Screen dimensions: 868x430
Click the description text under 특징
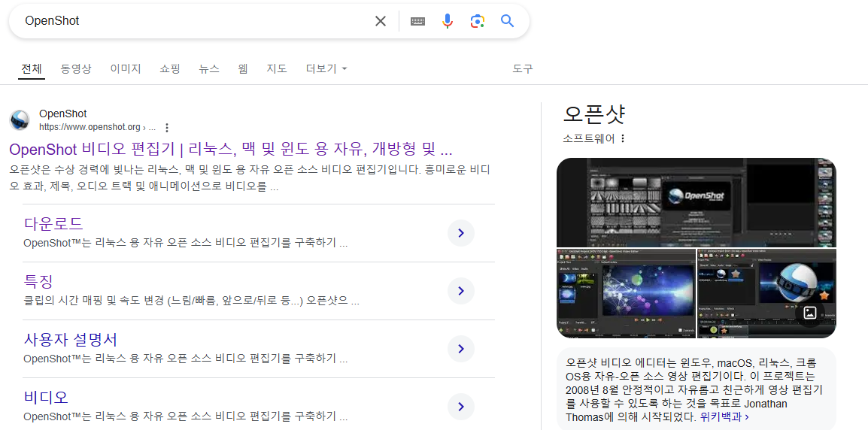[192, 302]
